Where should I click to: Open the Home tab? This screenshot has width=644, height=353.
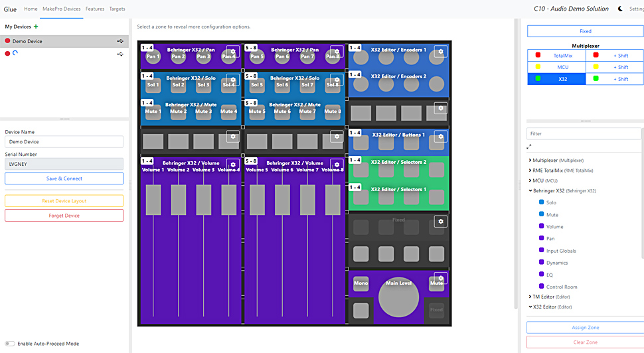click(31, 9)
